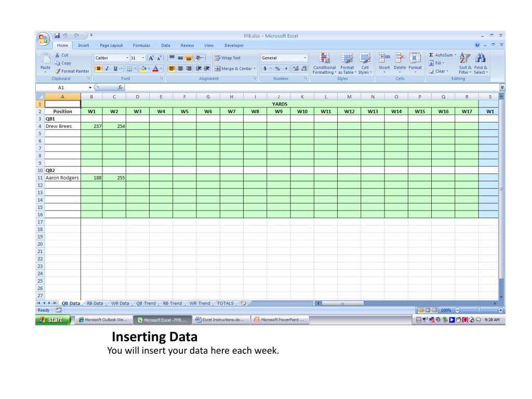Click the Format Painter icon
The image size is (532, 399).
(57, 71)
